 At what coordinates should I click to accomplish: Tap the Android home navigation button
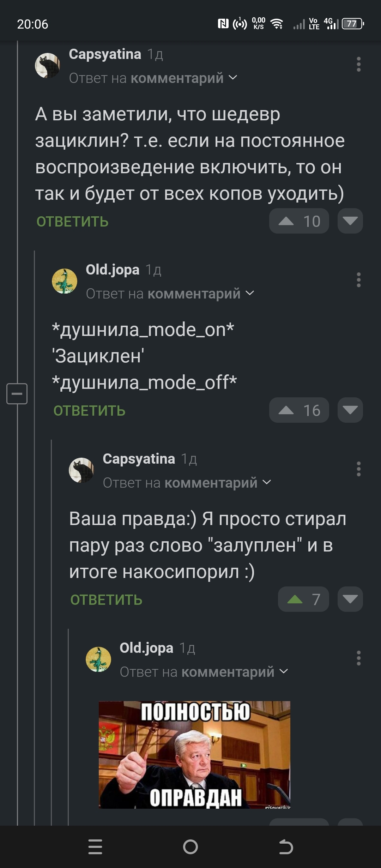[x=190, y=847]
